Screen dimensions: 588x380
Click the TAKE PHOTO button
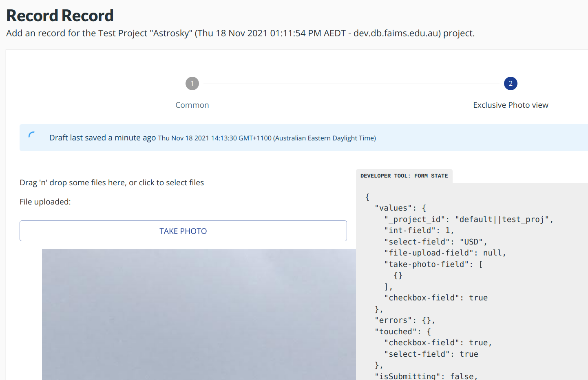pyautogui.click(x=183, y=231)
